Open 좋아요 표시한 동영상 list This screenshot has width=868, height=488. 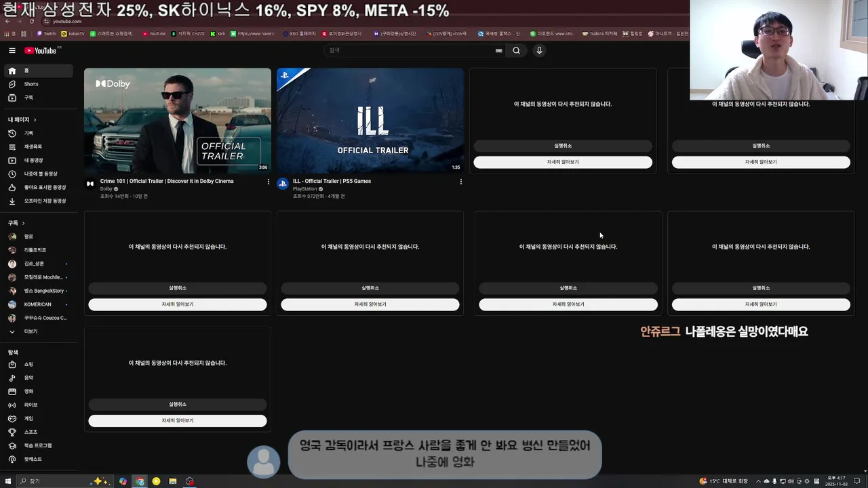[x=38, y=187]
